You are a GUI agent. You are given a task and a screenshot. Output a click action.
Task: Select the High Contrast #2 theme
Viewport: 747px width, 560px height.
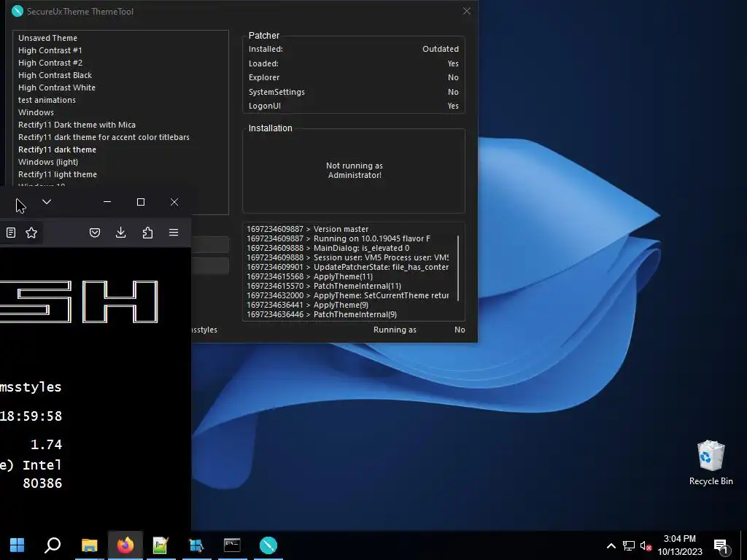click(50, 63)
